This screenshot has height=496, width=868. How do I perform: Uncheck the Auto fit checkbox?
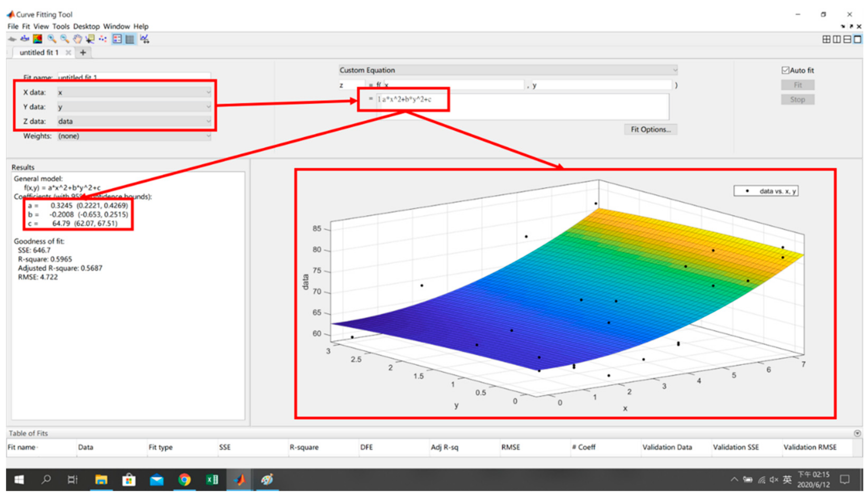click(x=785, y=71)
